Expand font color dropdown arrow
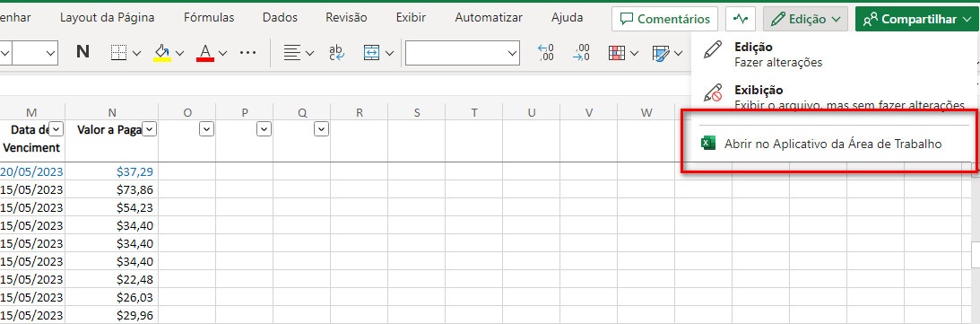The height and width of the screenshot is (324, 980). click(222, 53)
